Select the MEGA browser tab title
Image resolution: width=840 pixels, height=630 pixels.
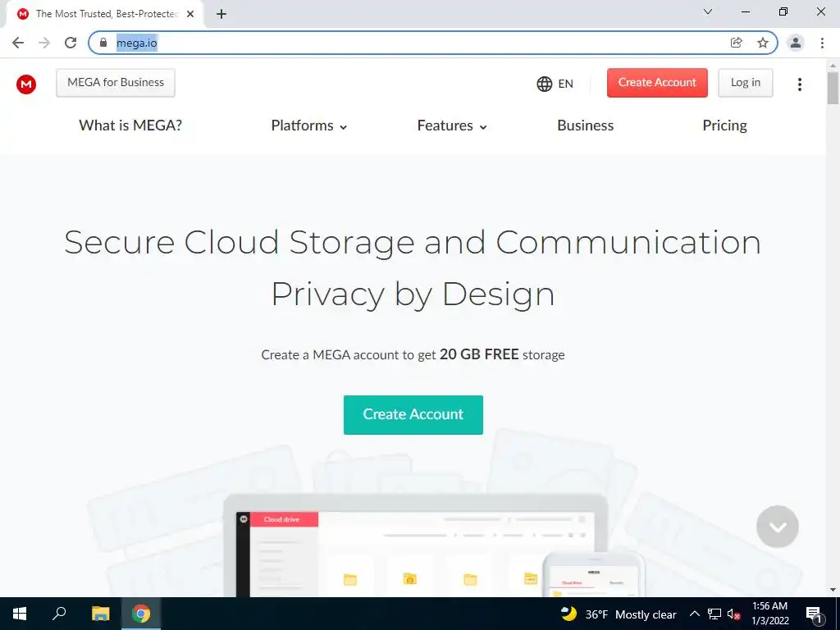coord(106,14)
